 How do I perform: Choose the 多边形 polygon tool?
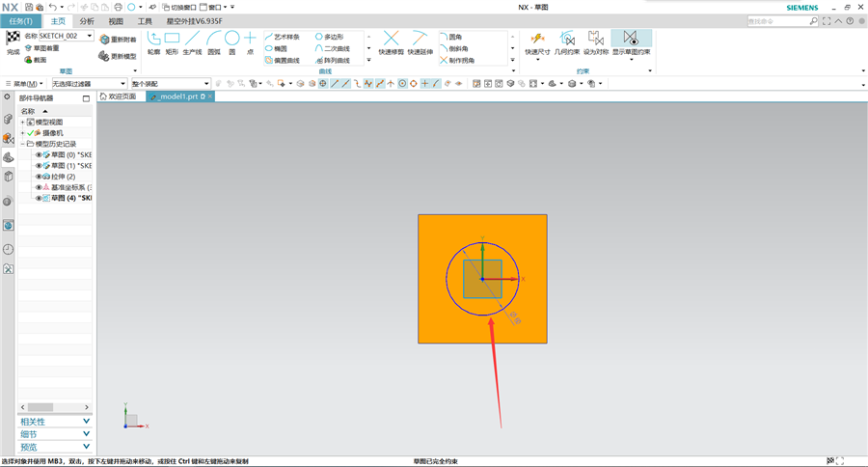(330, 37)
